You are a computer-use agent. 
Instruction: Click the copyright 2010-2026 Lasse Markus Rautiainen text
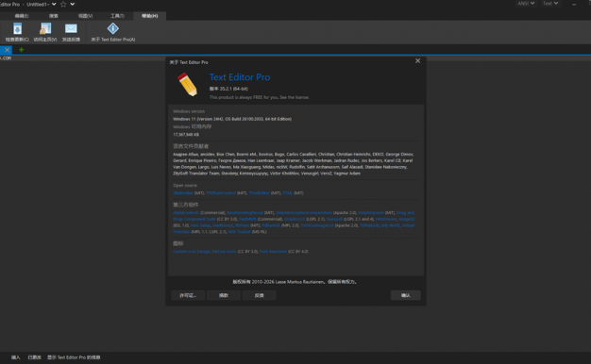(295, 282)
